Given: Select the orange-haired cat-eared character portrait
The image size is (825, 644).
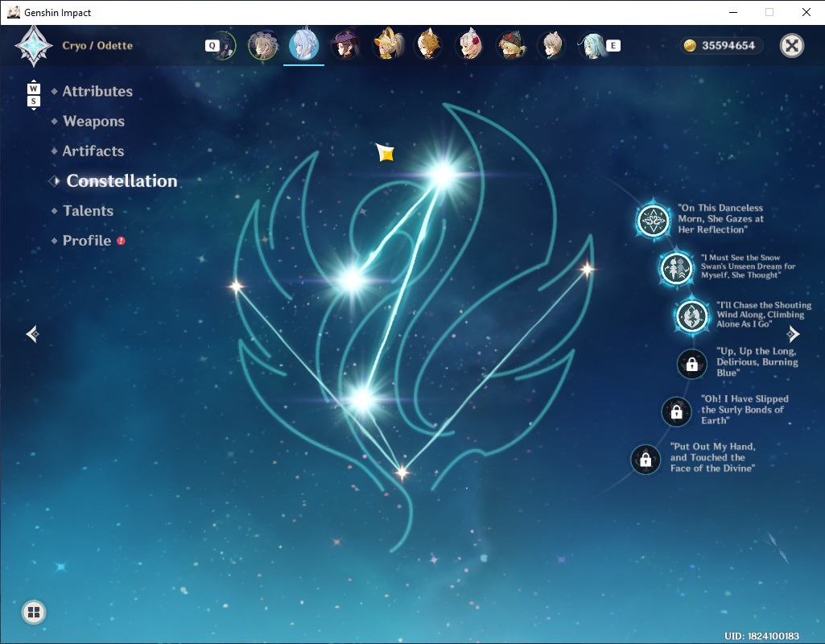Looking at the screenshot, I should coord(428,45).
